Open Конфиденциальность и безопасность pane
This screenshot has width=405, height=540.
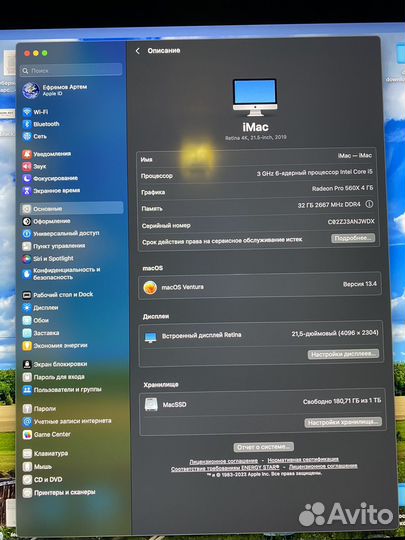(x=61, y=273)
